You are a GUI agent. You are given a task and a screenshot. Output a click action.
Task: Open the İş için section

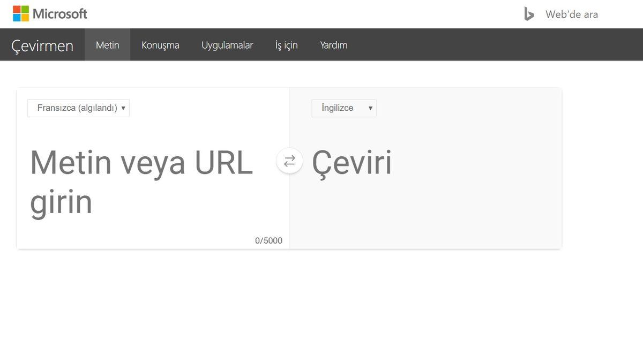click(286, 45)
